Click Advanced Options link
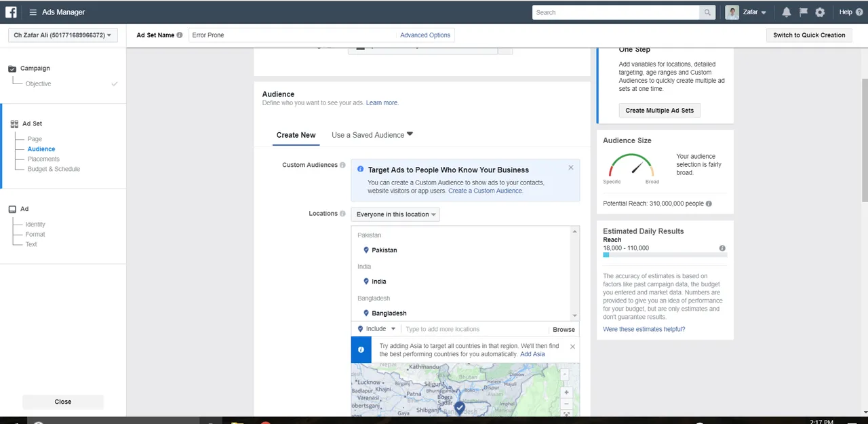868x424 pixels. pyautogui.click(x=425, y=35)
